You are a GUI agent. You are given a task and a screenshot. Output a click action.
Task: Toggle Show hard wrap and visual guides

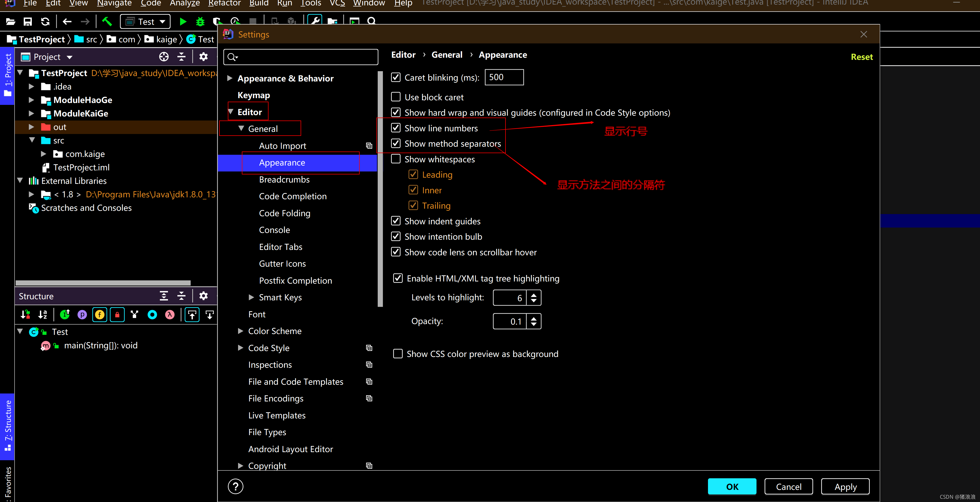pyautogui.click(x=396, y=112)
